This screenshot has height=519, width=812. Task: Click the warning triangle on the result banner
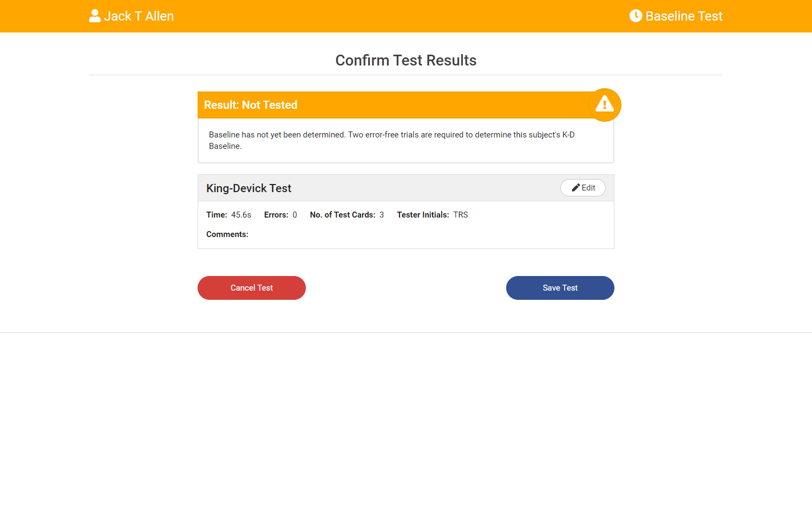[604, 104]
